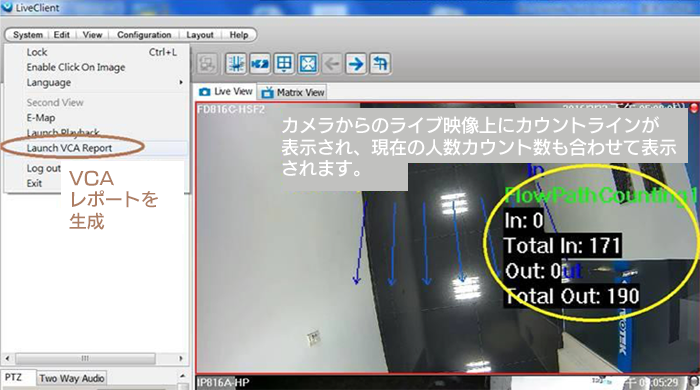Image resolution: width=700 pixels, height=390 pixels.
Task: Select the Log out entry
Action: (43, 169)
